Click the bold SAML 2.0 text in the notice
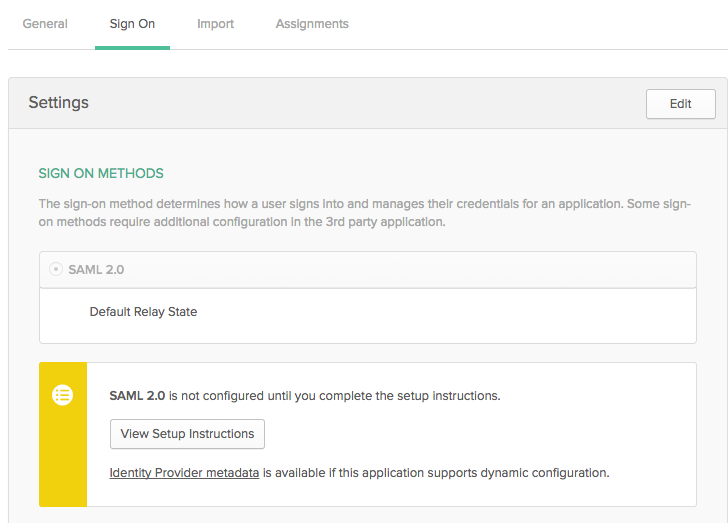 pos(137,396)
